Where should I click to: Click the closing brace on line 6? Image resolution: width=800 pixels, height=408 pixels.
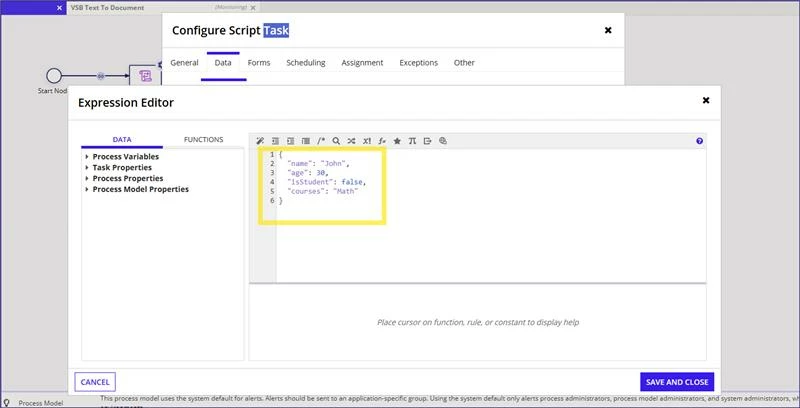click(x=281, y=200)
